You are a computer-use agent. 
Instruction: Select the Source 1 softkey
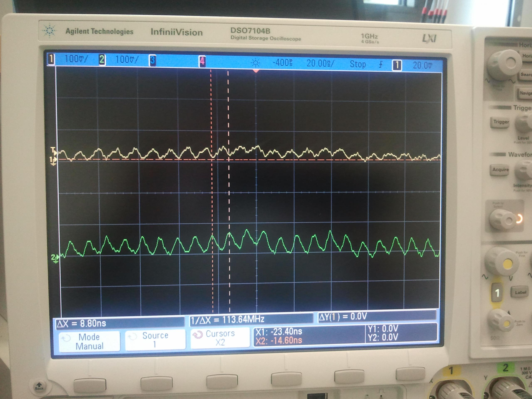pyautogui.click(x=155, y=340)
